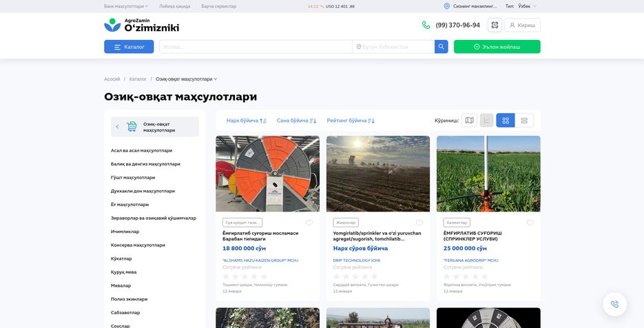Open Банк маҳсулотлари dropdown
The image size is (644, 328).
coord(126,6)
